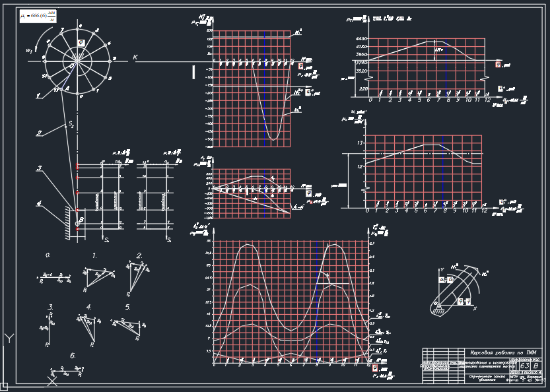Click the velocity plan heading 3.
This screenshot has height=392, width=550.
(51, 308)
